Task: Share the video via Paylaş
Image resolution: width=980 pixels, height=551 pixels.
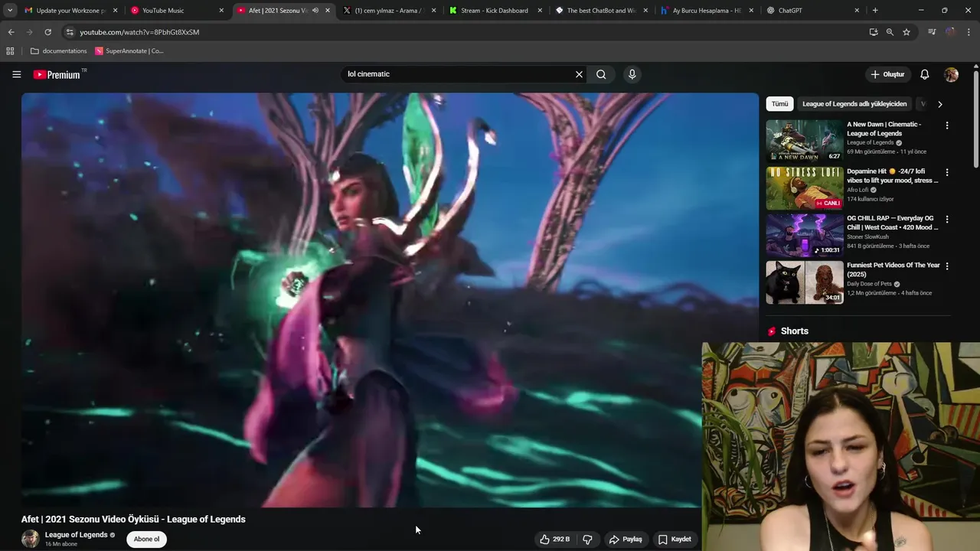Action: [x=626, y=539]
